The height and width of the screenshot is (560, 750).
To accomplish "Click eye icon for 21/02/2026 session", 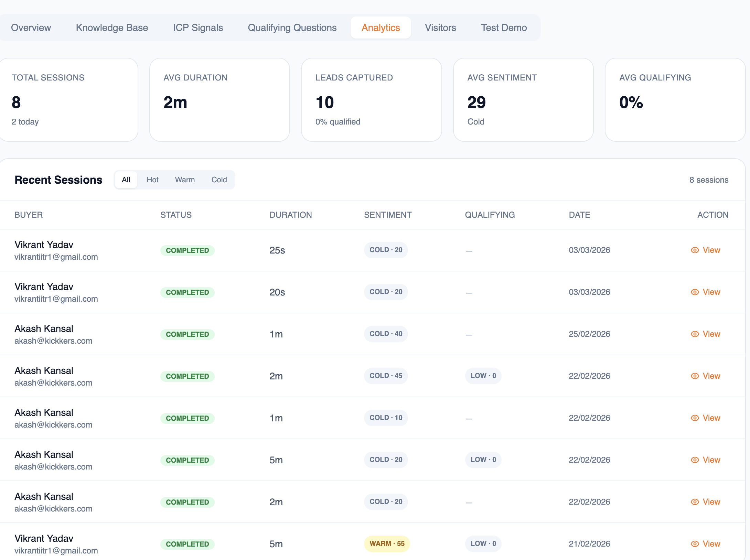I will click(695, 544).
